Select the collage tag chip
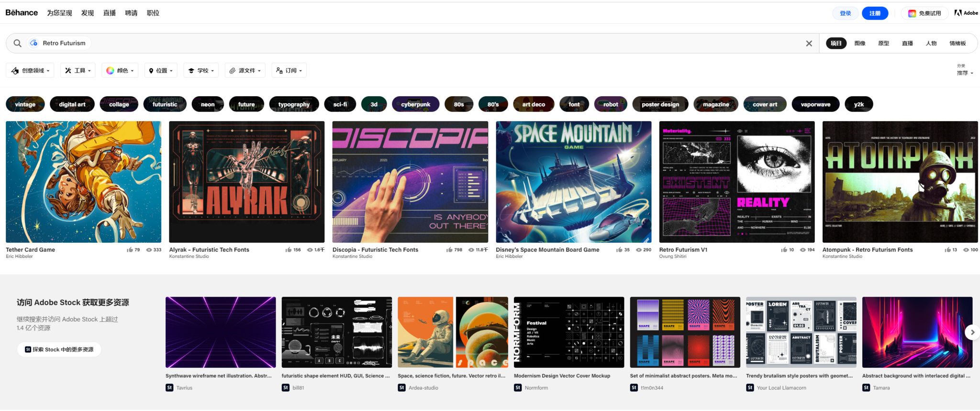 [119, 104]
